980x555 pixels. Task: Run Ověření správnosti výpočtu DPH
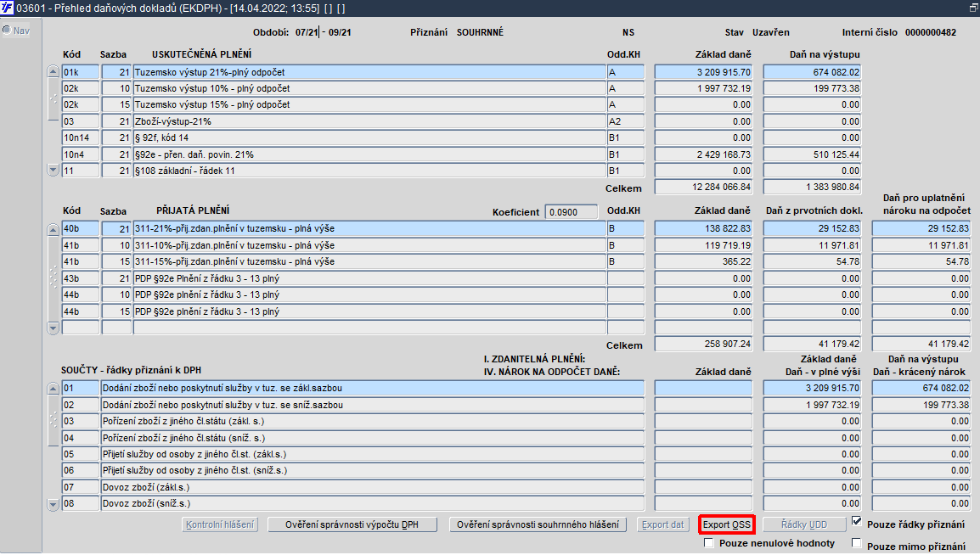pos(352,524)
